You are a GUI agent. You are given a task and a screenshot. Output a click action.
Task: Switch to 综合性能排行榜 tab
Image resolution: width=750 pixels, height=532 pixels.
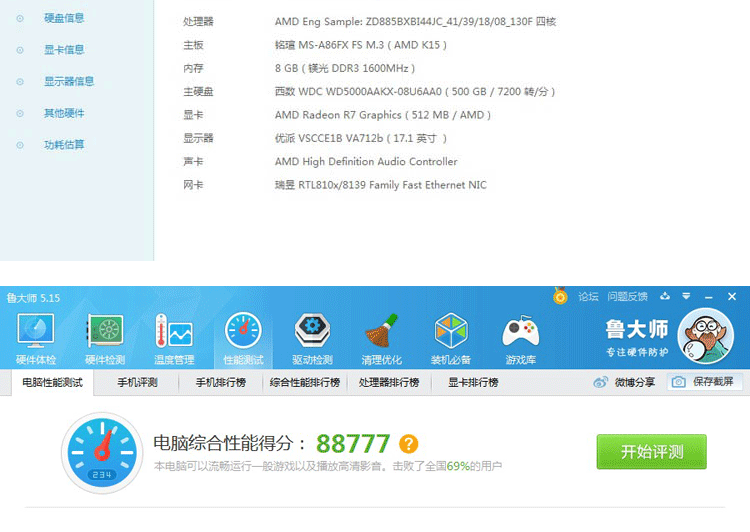point(305,382)
